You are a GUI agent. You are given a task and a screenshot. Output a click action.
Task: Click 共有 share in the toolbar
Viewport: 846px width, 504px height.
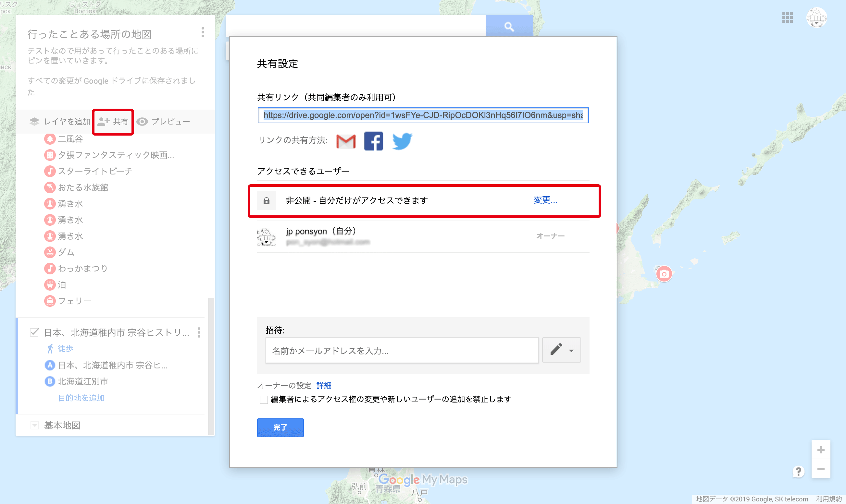[x=113, y=122]
